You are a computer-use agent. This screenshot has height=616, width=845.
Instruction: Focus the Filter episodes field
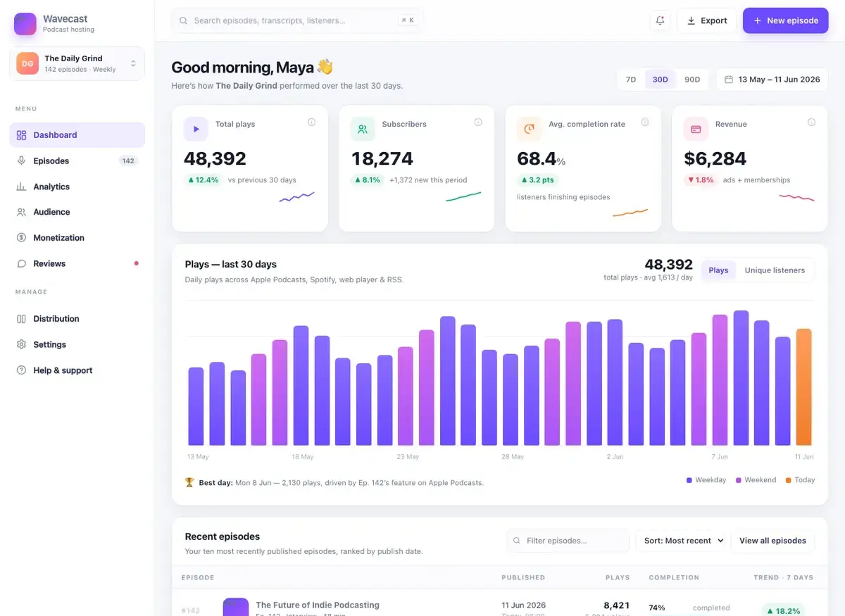click(568, 541)
